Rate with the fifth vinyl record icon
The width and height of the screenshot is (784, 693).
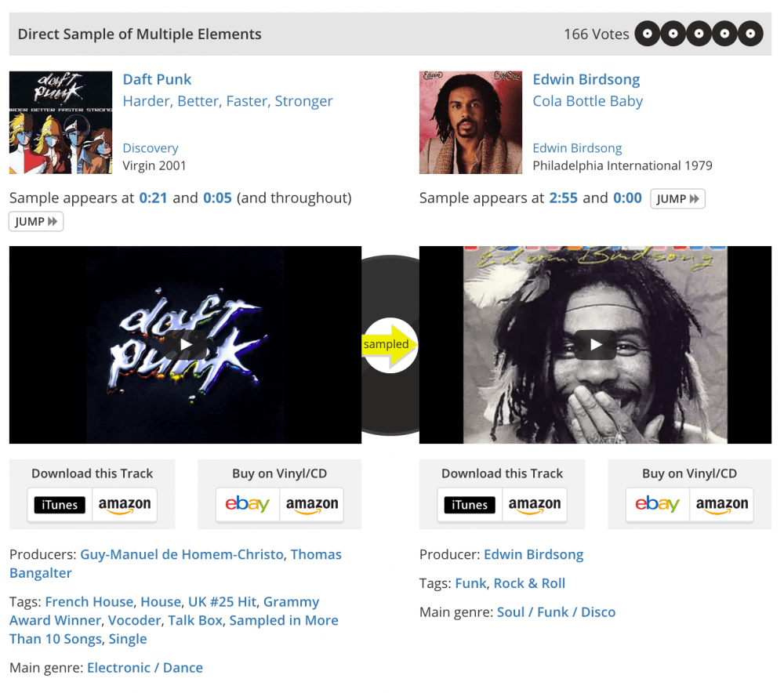pos(750,34)
